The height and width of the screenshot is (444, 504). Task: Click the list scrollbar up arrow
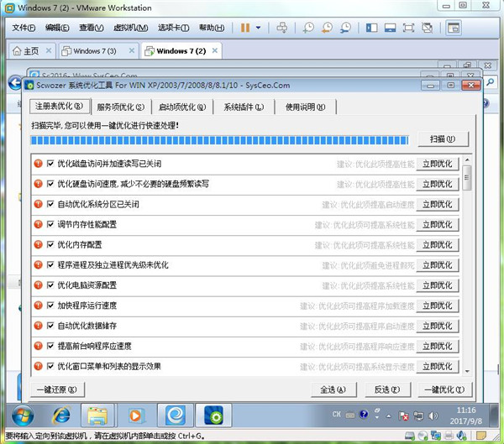click(x=467, y=159)
